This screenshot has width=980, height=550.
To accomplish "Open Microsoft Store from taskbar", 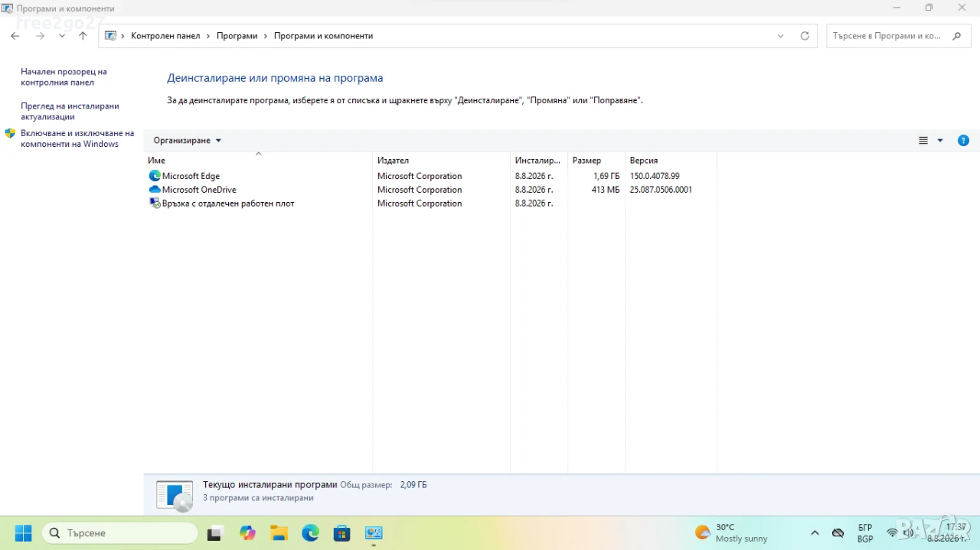I will 341,533.
